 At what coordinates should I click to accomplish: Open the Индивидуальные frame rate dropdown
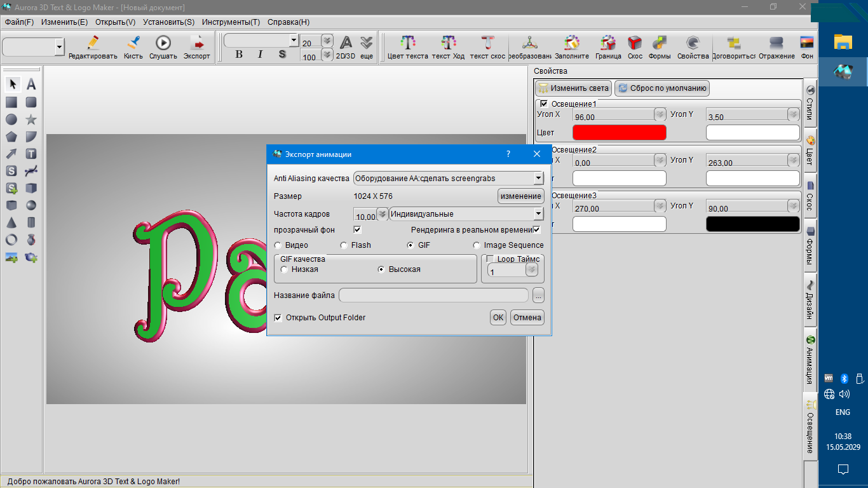(x=538, y=214)
